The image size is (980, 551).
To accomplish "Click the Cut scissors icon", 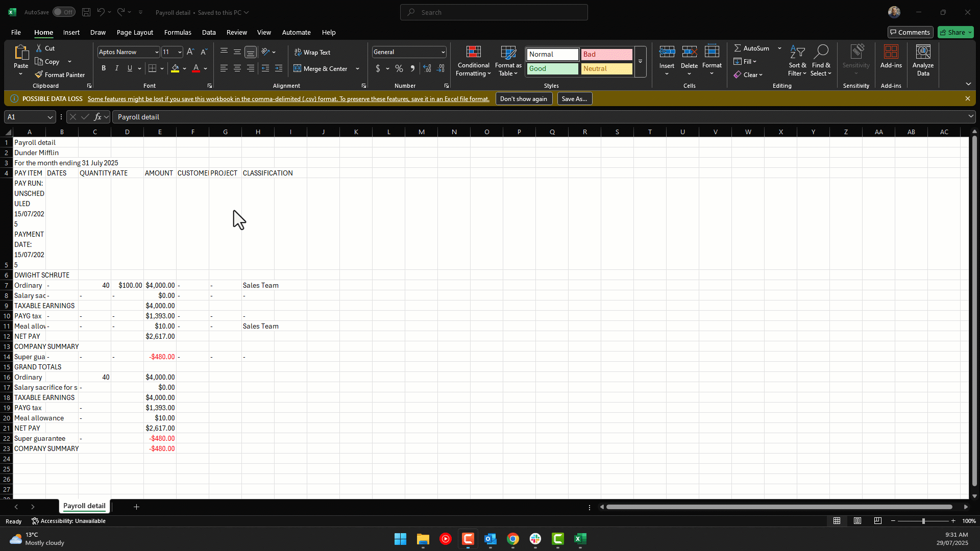I will pos(39,48).
